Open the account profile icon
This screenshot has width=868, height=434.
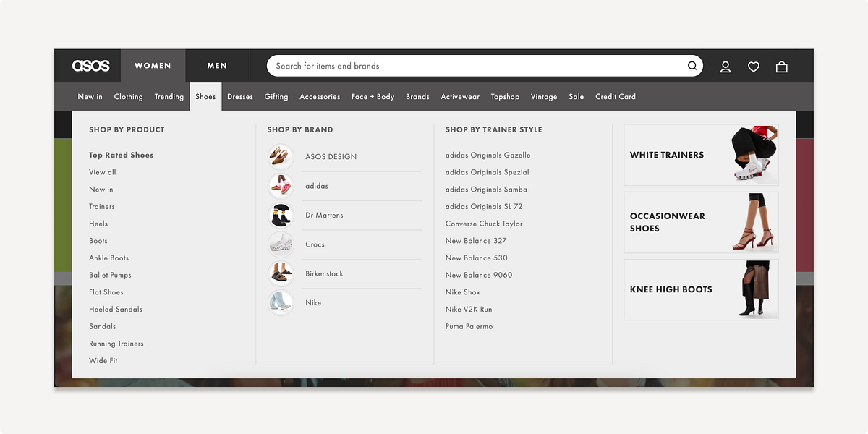click(x=726, y=66)
